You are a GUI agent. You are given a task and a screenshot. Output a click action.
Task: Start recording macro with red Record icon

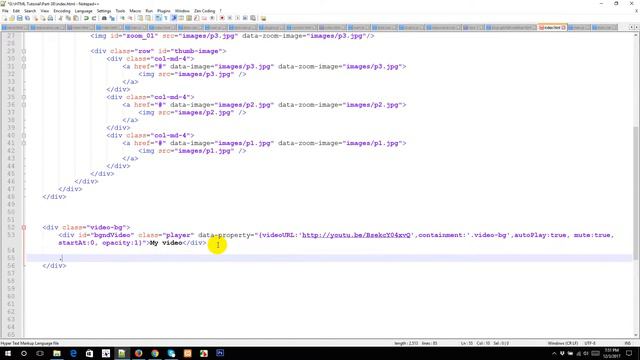(x=222, y=18)
